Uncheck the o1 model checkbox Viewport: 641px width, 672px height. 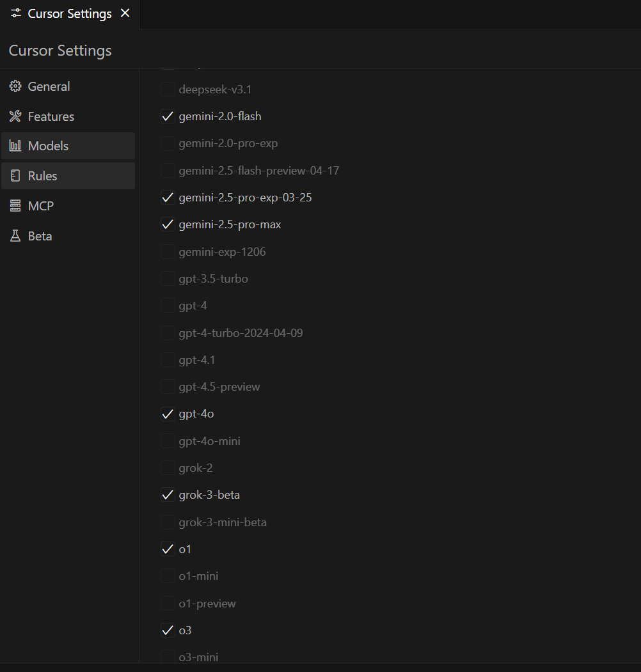pyautogui.click(x=168, y=549)
